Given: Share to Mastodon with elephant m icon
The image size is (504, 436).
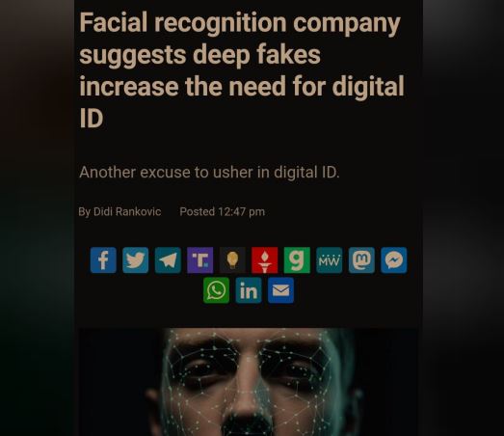Looking at the screenshot, I should click(x=361, y=260).
